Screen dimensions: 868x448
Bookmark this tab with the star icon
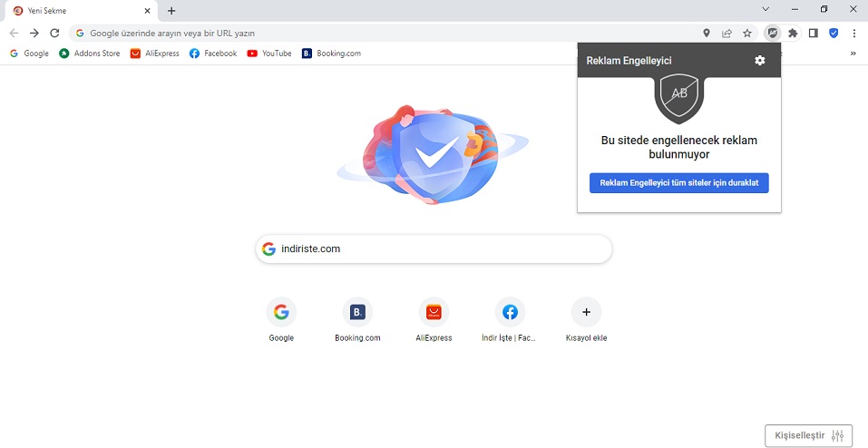tap(747, 34)
